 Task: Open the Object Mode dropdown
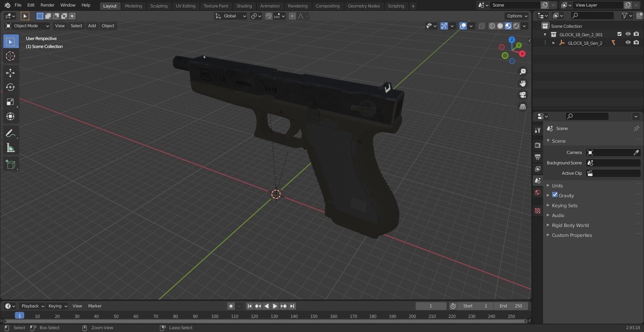[27, 26]
